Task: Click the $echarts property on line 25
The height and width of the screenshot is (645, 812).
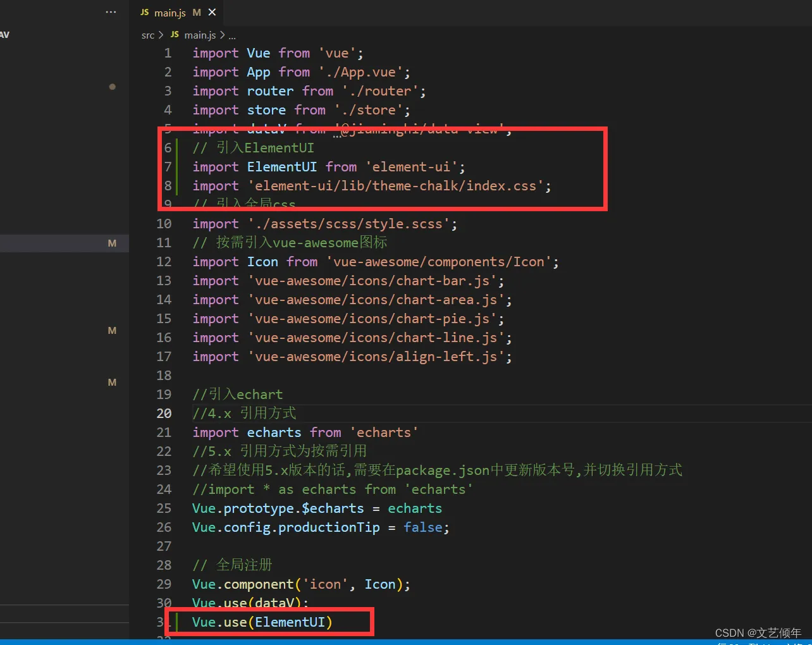Action: point(333,508)
